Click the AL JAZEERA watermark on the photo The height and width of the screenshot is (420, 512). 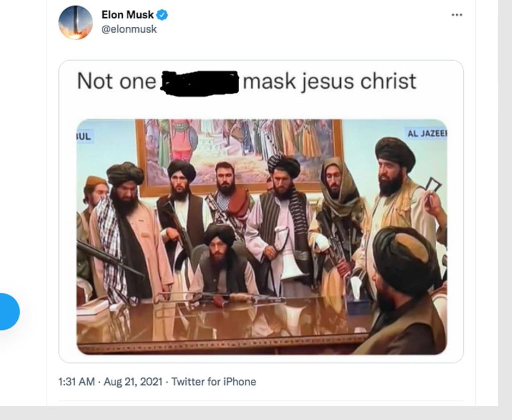tap(426, 133)
